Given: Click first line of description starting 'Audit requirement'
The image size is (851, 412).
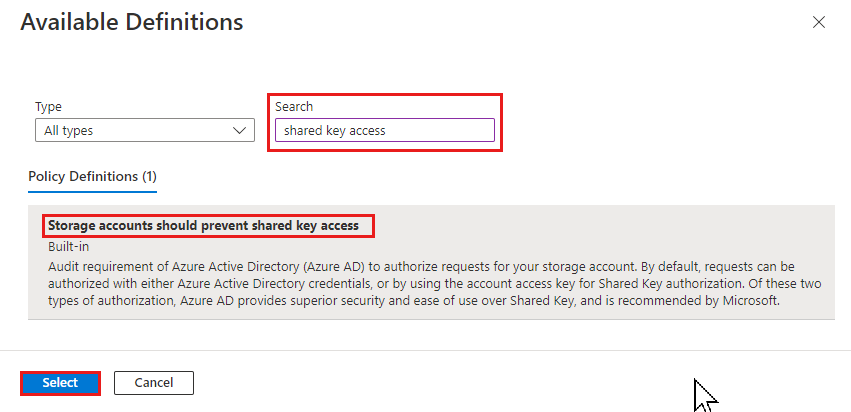Looking at the screenshot, I should (x=421, y=267).
